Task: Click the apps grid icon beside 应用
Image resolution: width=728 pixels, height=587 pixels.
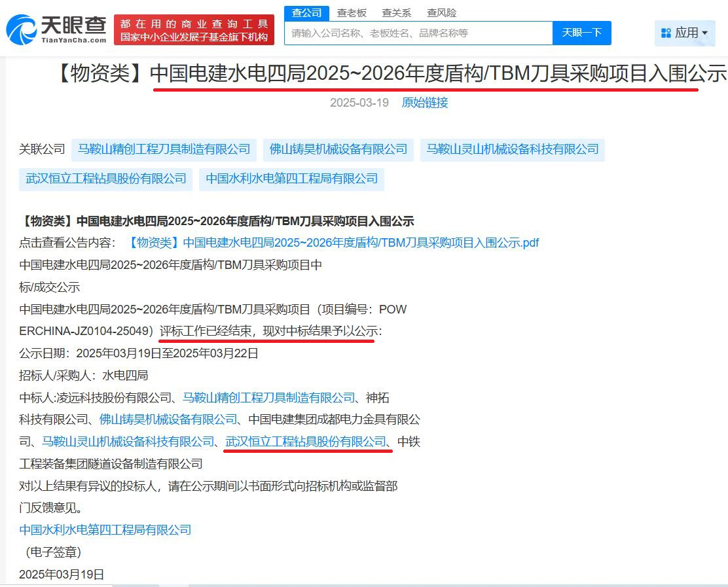Action: point(666,33)
